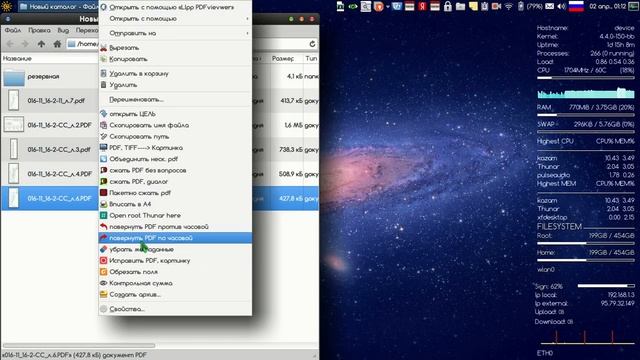Viewport: 640px width, 360px height.
Task: Click the scissors icon for 'Вырезать'
Action: point(104,48)
